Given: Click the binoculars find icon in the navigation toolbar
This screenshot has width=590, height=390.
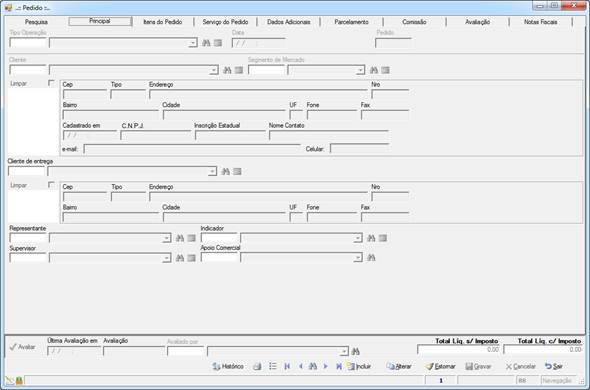Looking at the screenshot, I should (313, 366).
